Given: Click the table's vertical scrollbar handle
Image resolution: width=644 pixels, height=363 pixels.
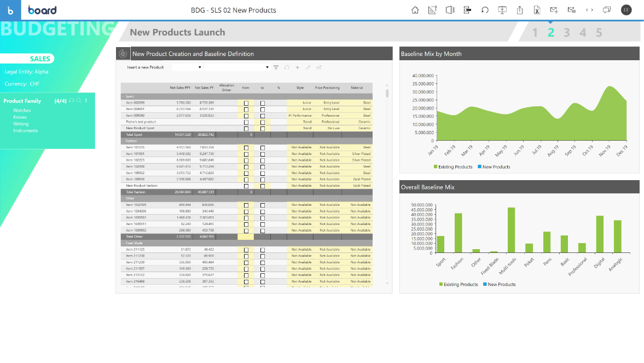Looking at the screenshot, I should tap(387, 93).
